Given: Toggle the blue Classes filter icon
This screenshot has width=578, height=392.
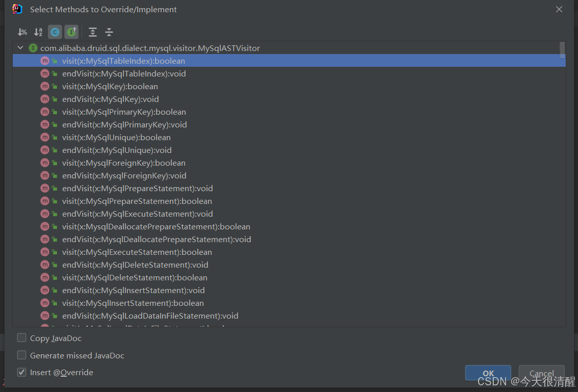Looking at the screenshot, I should [55, 32].
